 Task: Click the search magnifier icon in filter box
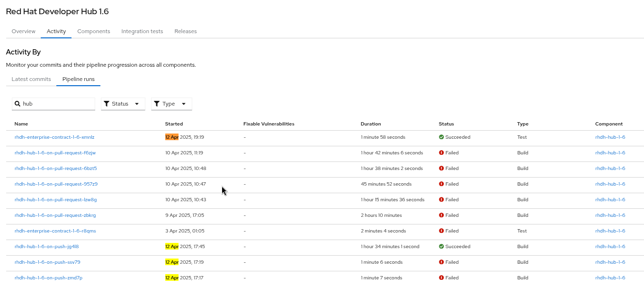pos(18,104)
